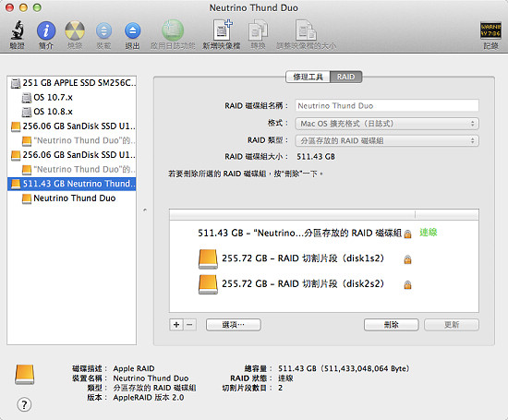The height and width of the screenshot is (420, 508).
Task: Select Neutrino Thund Duo volume in sidebar
Action: (72, 198)
